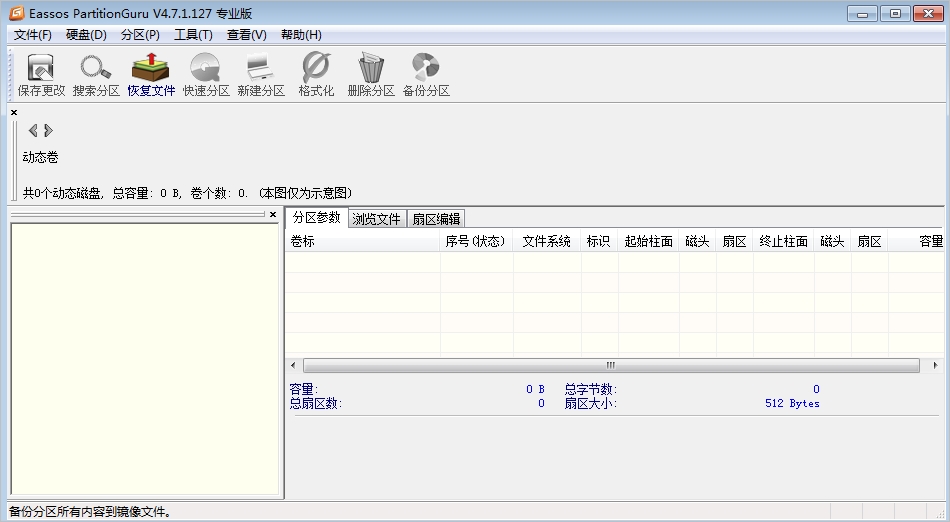Sort by the 文件系统 column header
This screenshot has width=950, height=522.
[x=546, y=241]
